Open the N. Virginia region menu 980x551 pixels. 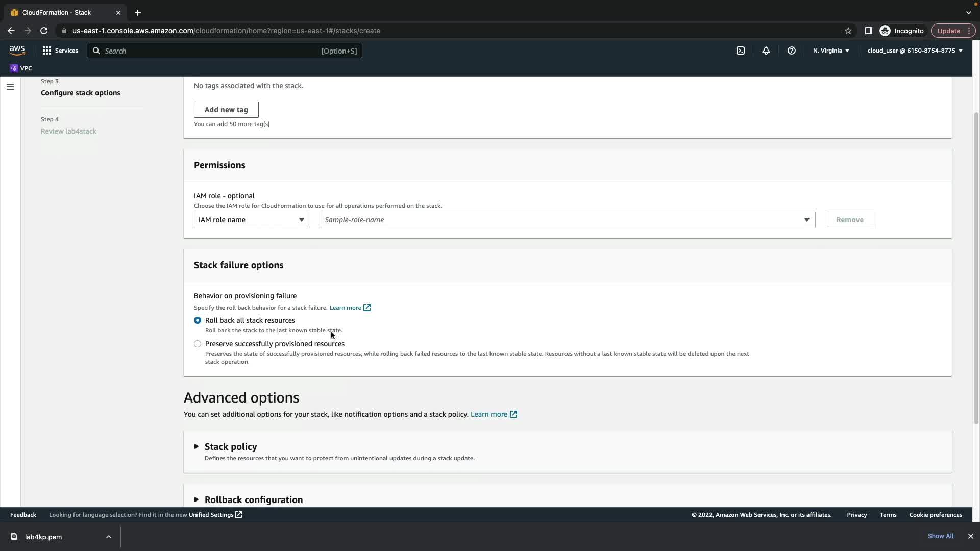(830, 51)
